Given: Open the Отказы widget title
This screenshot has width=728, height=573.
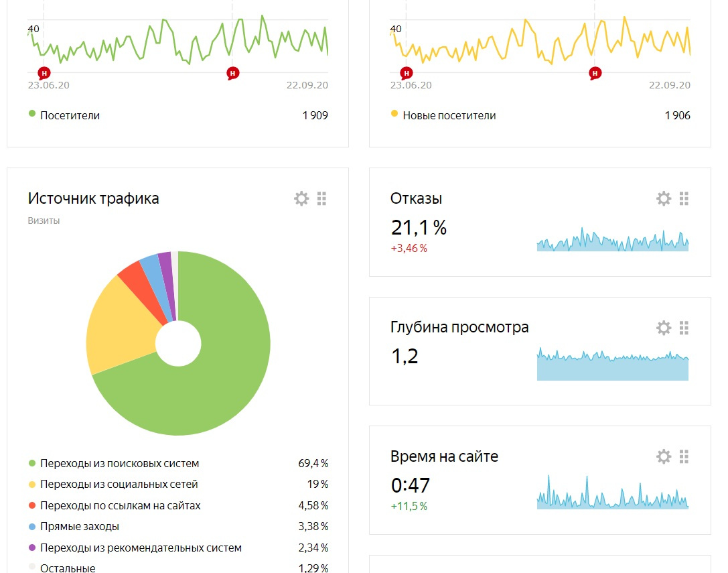Looking at the screenshot, I should pos(416,198).
